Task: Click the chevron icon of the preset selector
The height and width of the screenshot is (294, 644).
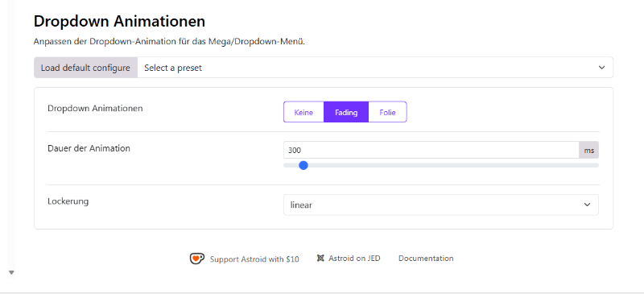Action: (601, 68)
